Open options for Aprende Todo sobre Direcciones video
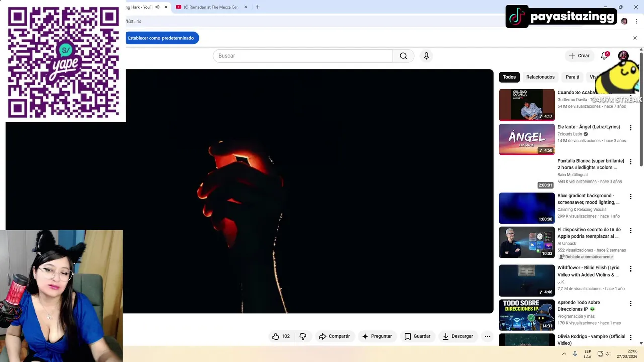This screenshot has height=362, width=644. 630,304
